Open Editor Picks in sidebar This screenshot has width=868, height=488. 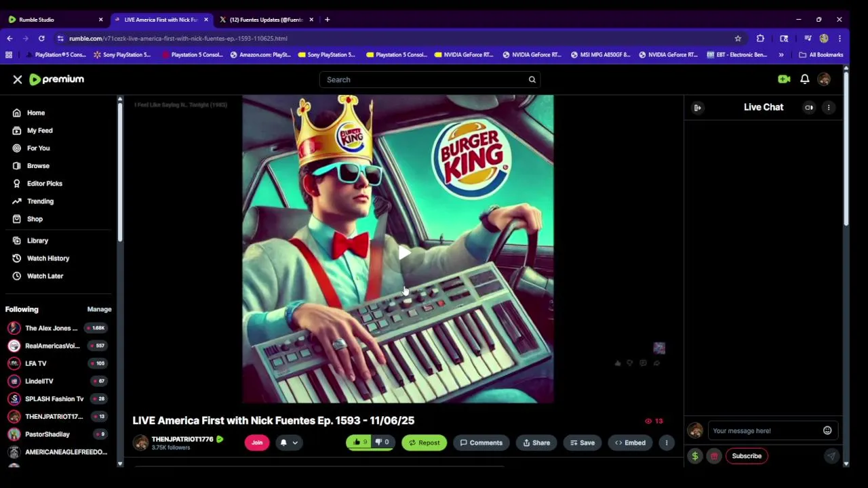pos(44,183)
